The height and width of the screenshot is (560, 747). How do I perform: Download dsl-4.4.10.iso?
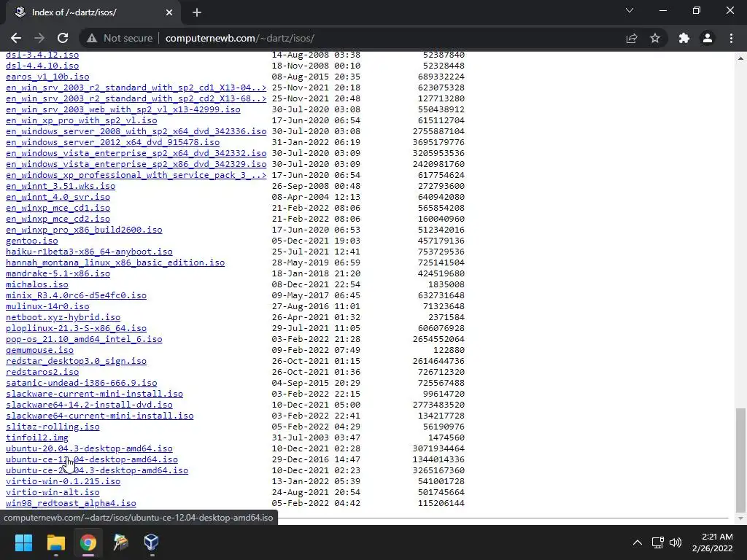(42, 66)
